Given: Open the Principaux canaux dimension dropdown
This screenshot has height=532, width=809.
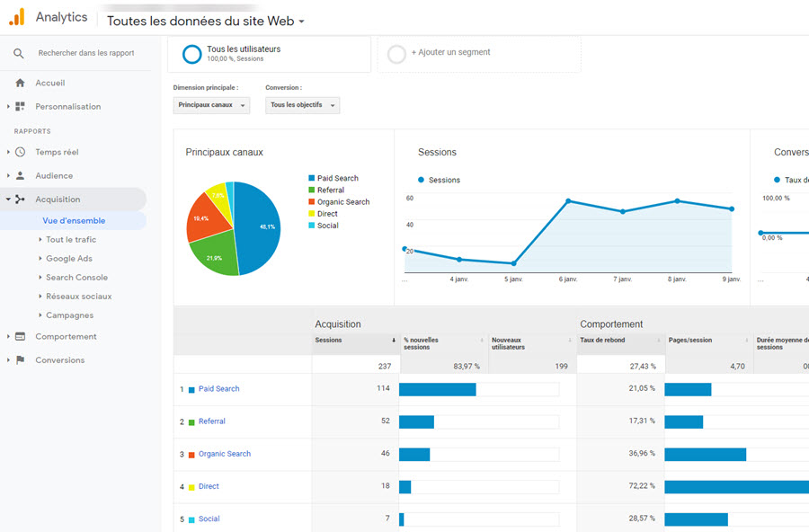Looking at the screenshot, I should (x=211, y=105).
